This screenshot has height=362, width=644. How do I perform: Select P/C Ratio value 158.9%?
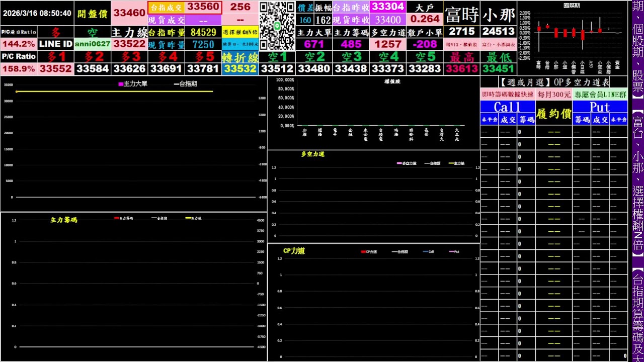pyautogui.click(x=19, y=69)
